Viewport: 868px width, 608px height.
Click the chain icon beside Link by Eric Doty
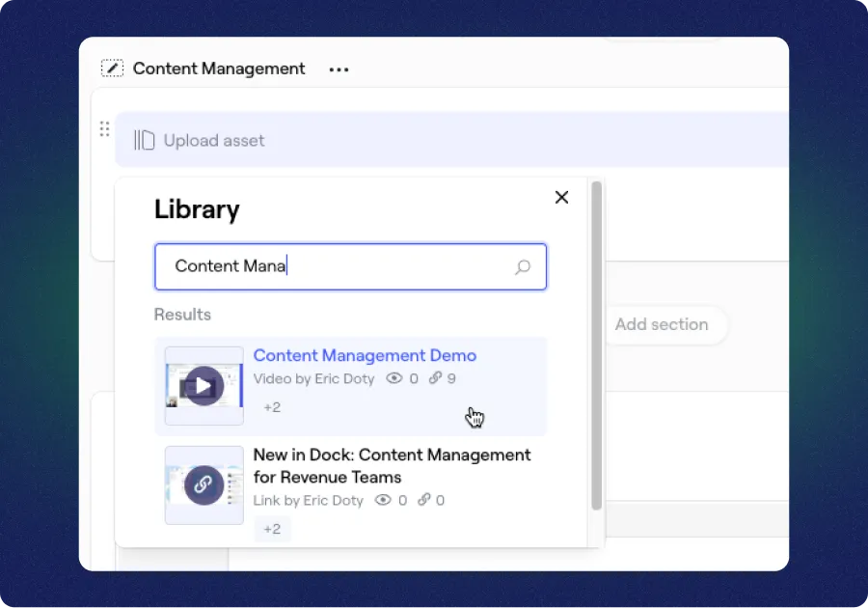(424, 500)
